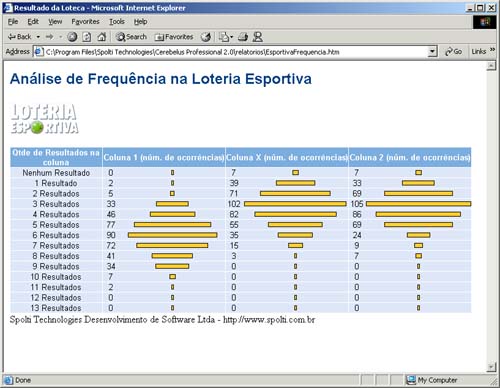This screenshot has width=500, height=388.
Task: Go to Home page icon
Action: [x=101, y=37]
